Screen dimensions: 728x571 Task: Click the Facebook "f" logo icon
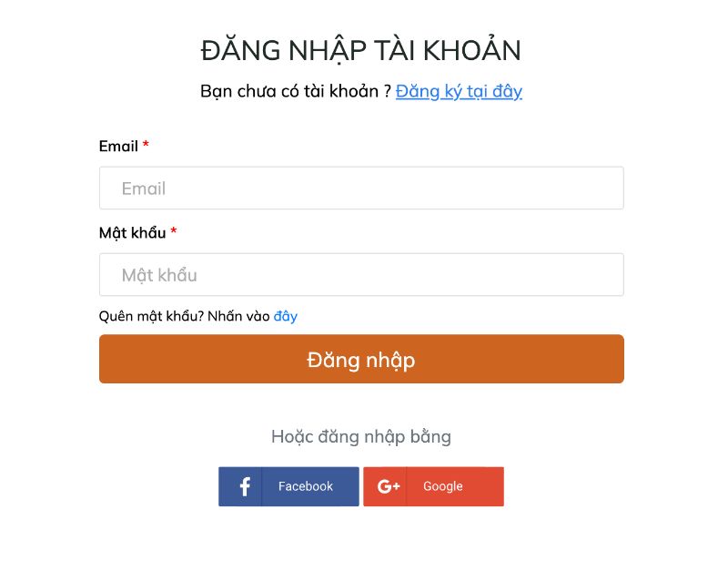244,486
